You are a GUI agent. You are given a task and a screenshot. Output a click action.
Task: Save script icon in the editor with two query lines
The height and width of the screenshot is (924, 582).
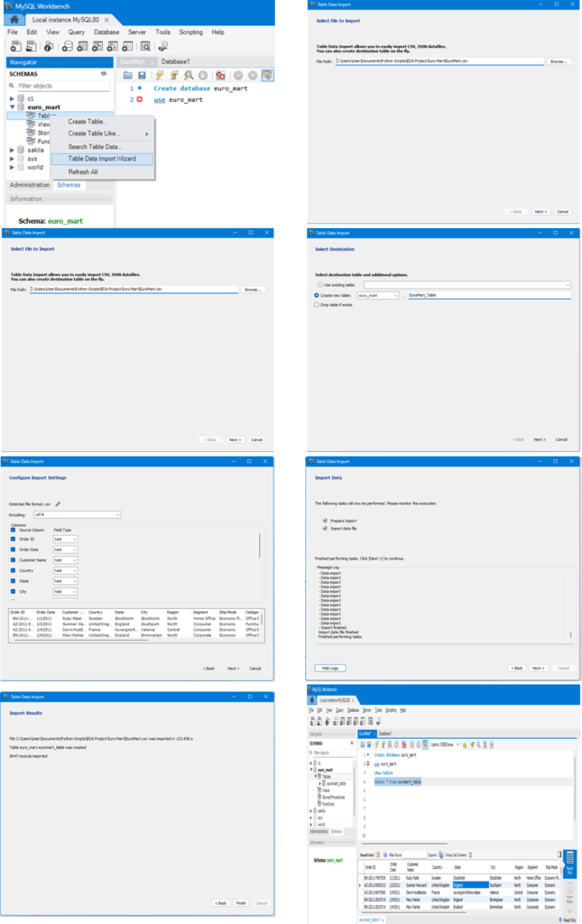(x=142, y=76)
